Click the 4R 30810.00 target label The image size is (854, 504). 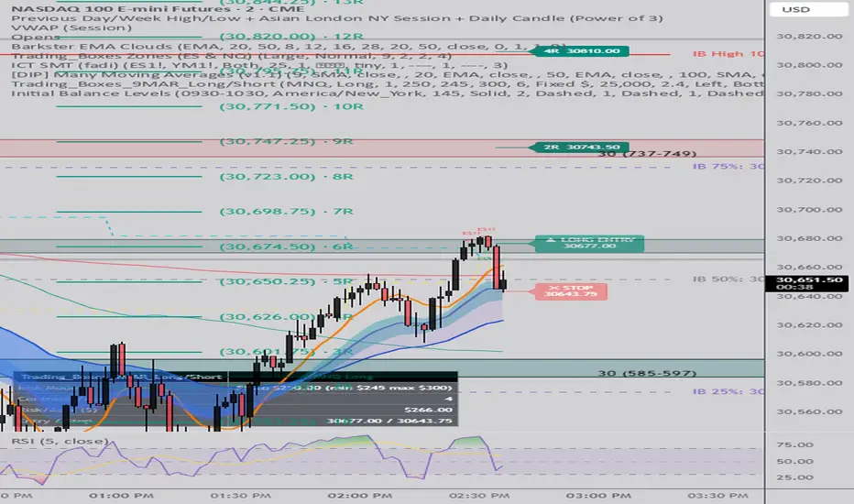(x=581, y=51)
